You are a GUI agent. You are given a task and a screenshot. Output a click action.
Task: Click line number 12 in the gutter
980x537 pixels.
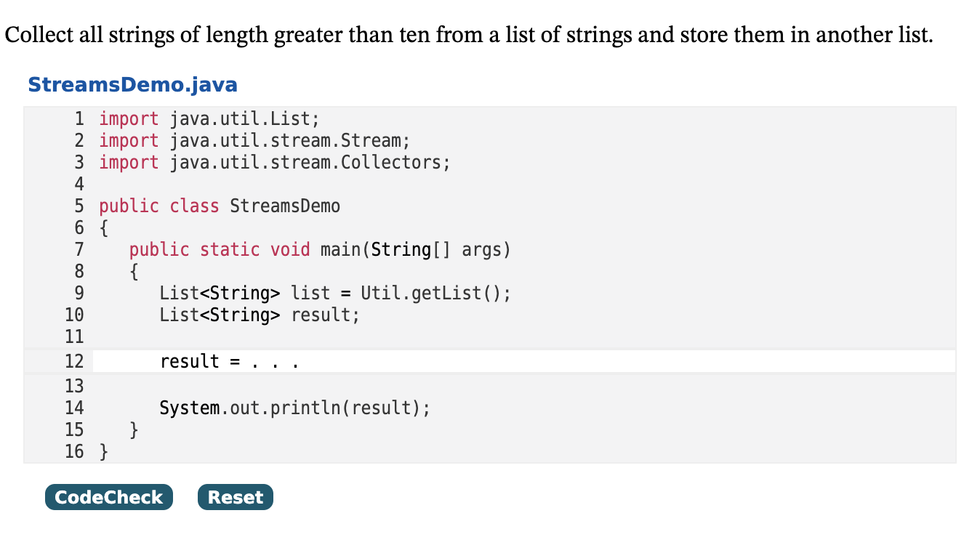coord(73,360)
